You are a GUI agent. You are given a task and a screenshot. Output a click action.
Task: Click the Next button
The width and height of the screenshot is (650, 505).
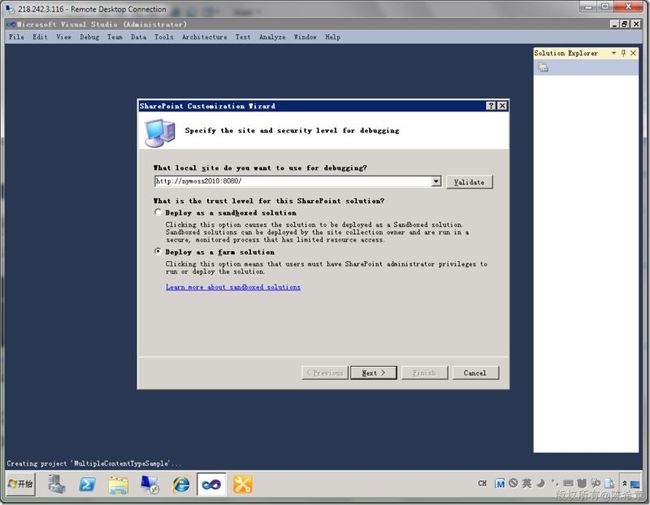[374, 373]
